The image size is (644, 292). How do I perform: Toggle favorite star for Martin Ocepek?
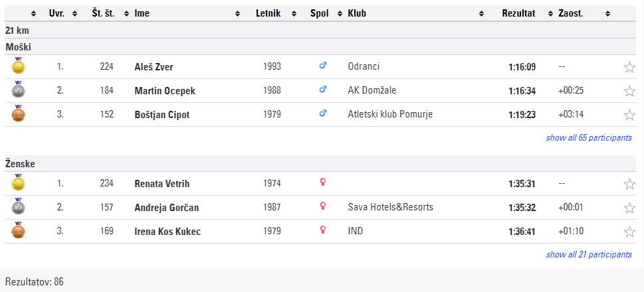coord(629,91)
